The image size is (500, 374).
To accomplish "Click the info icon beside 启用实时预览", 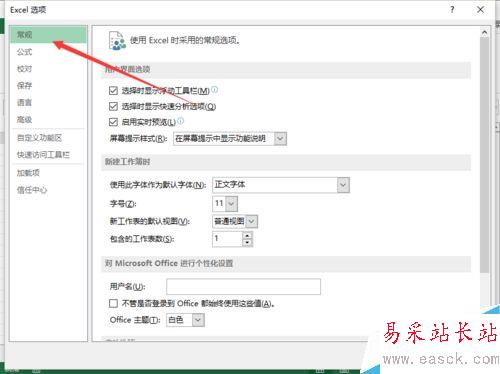I will 180,121.
